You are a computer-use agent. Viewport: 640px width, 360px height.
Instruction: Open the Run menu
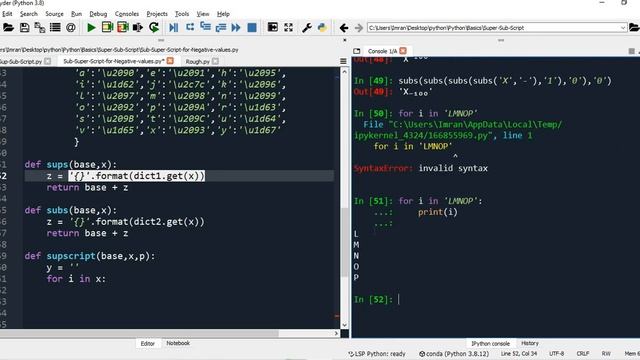coord(76,14)
